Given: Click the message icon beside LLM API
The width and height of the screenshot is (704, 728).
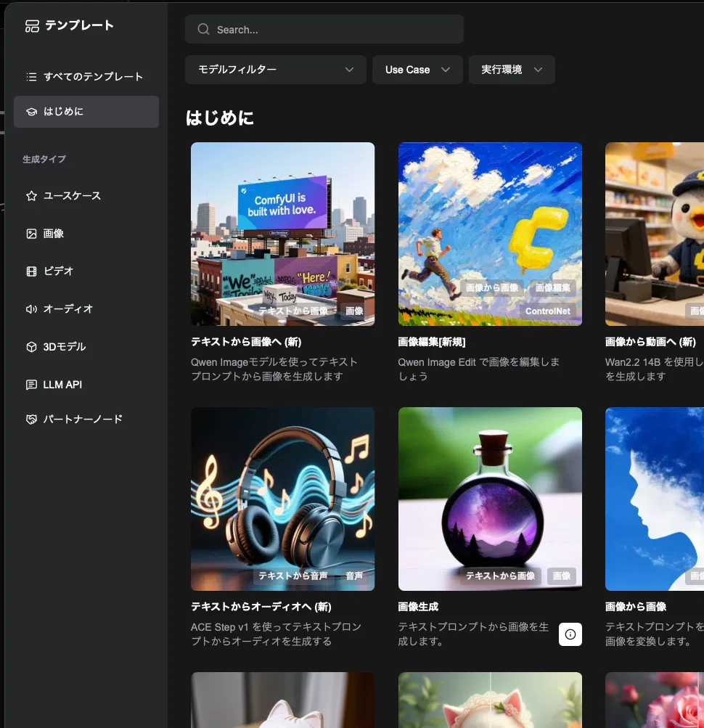Looking at the screenshot, I should tap(31, 385).
